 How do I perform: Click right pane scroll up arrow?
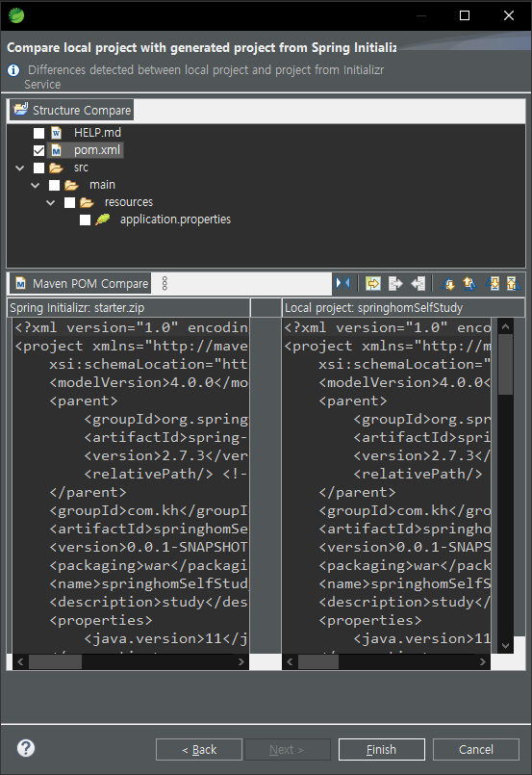coord(505,326)
